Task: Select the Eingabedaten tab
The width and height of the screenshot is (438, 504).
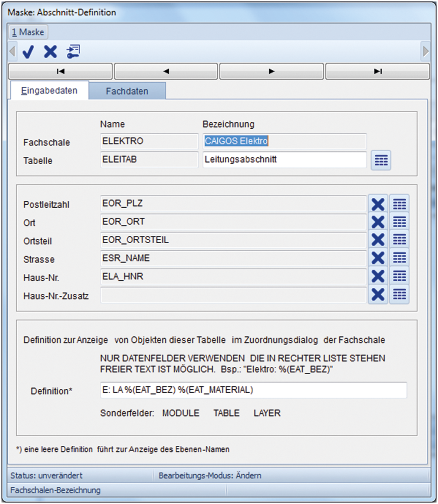Action: 49,91
